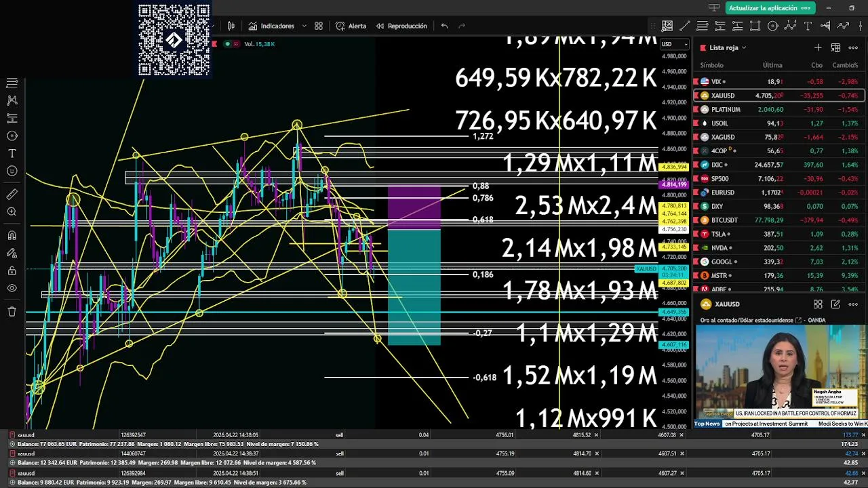Select the text tool in left sidebar

pos(12,153)
